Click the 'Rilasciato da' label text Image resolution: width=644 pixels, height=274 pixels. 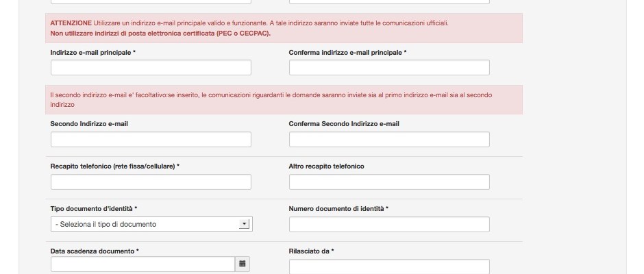click(311, 251)
